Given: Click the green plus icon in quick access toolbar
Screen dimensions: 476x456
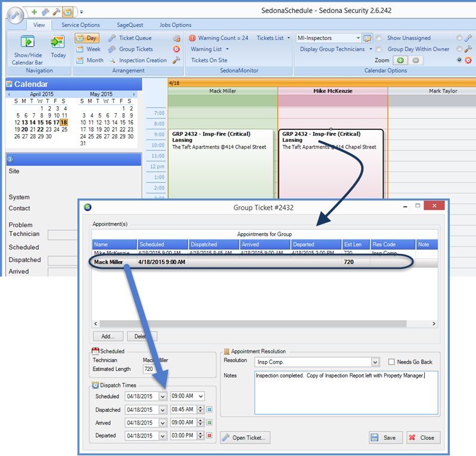Looking at the screenshot, I should tap(35, 12).
